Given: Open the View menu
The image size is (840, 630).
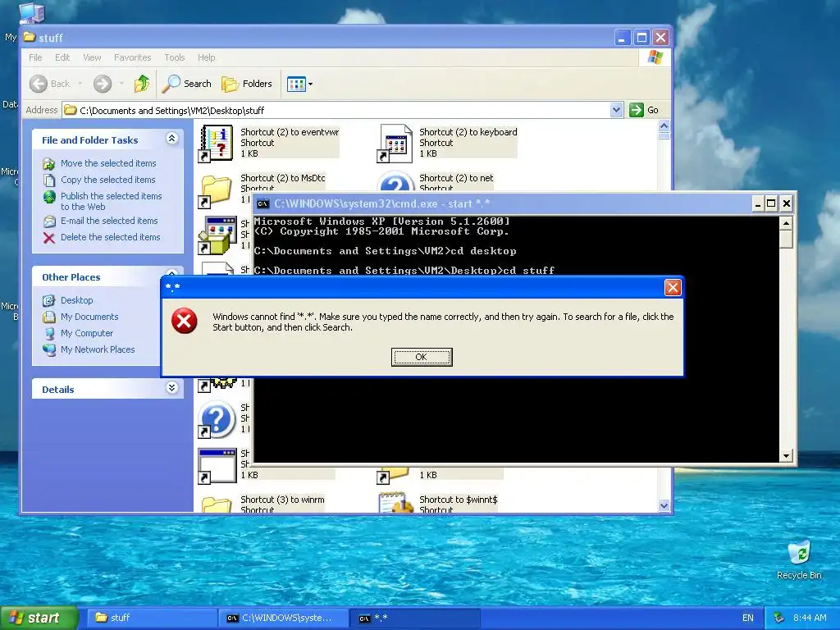Looking at the screenshot, I should (92, 57).
